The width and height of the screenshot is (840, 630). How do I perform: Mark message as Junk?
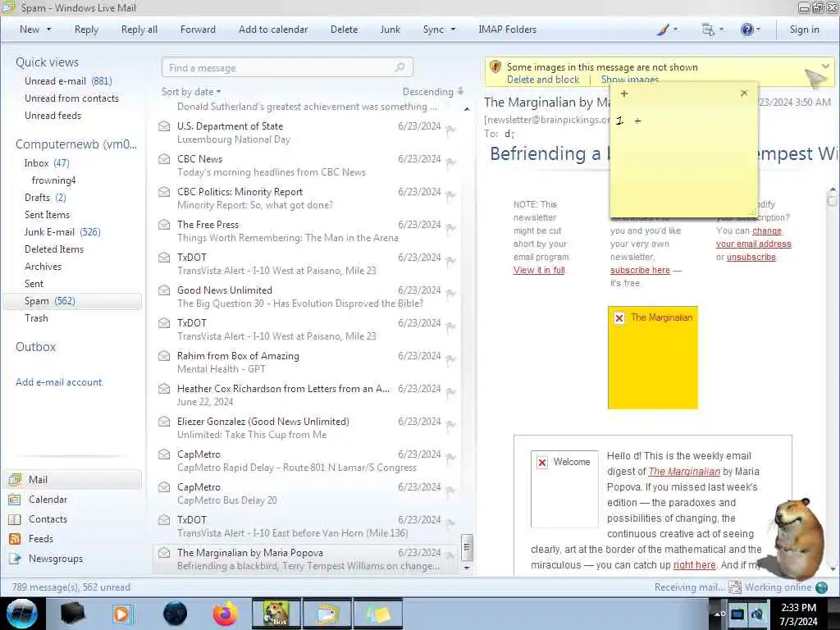(x=390, y=30)
